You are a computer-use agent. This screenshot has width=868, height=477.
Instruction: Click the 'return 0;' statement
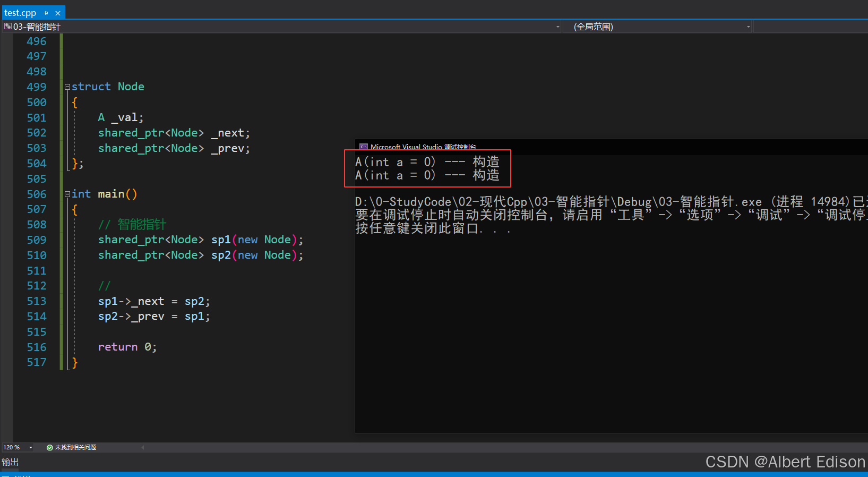(127, 347)
